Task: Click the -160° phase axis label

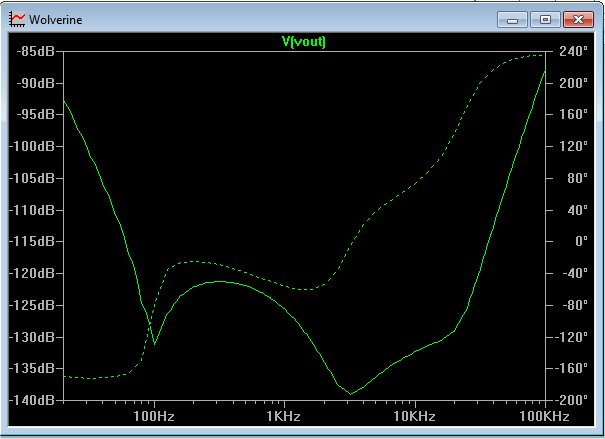Action: tap(571, 368)
